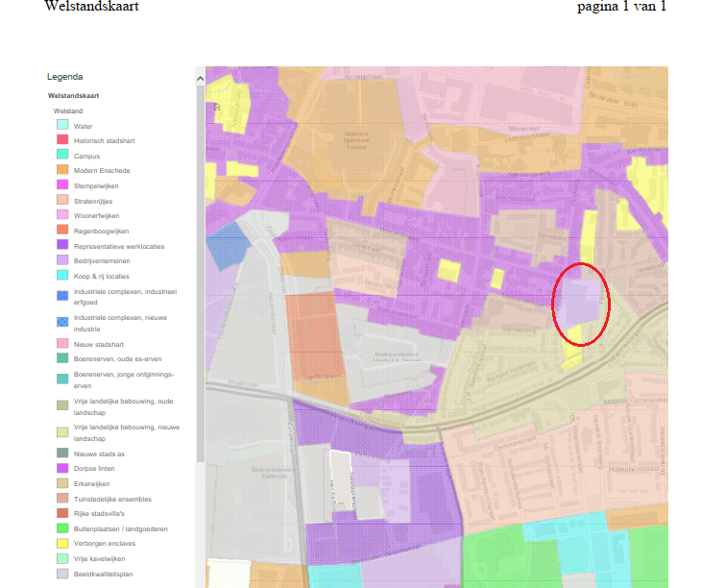701x588 pixels.
Task: Click the blue Industriele complexen, industrieel erfgoed symbol
Action: [x=61, y=295]
